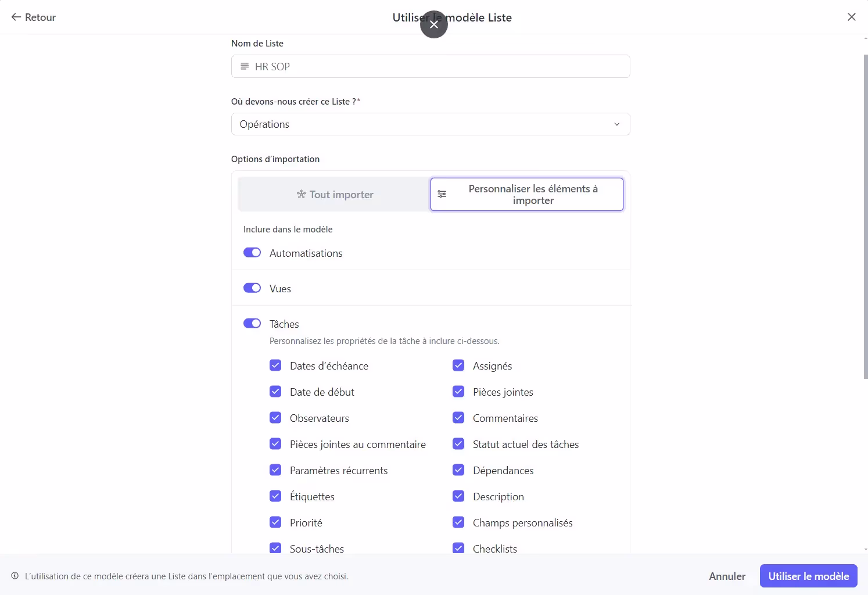
Task: Click the wand icon in Tout importer
Action: pos(301,194)
